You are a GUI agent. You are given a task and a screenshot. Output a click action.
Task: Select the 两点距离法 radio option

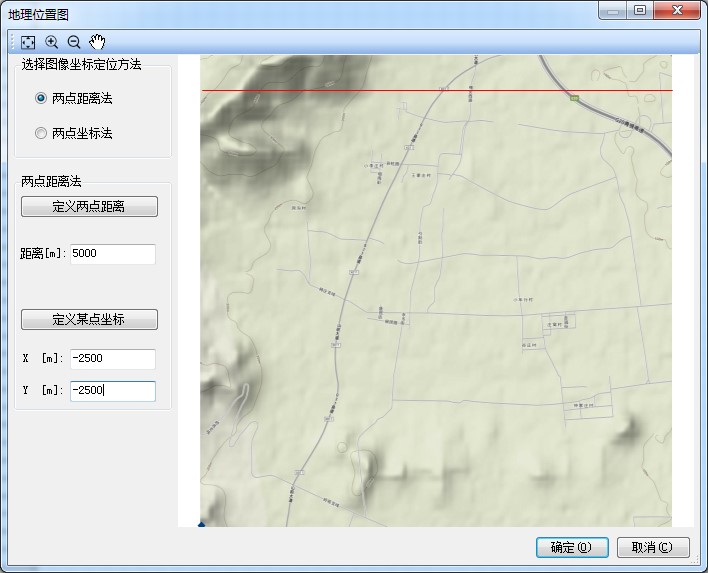(41, 98)
